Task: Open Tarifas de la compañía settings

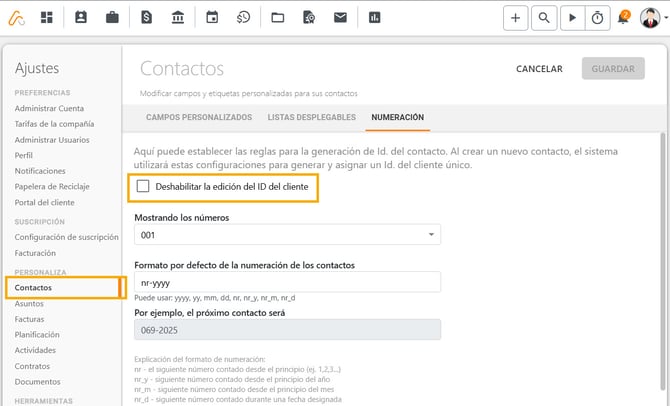Action: (54, 124)
